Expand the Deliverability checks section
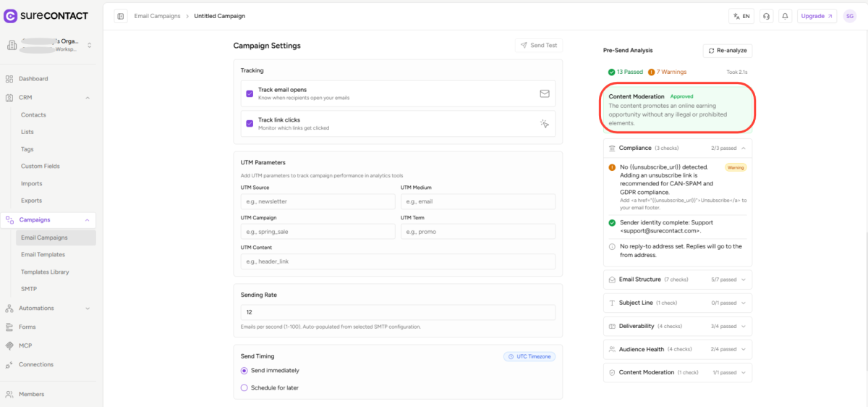 click(677, 326)
